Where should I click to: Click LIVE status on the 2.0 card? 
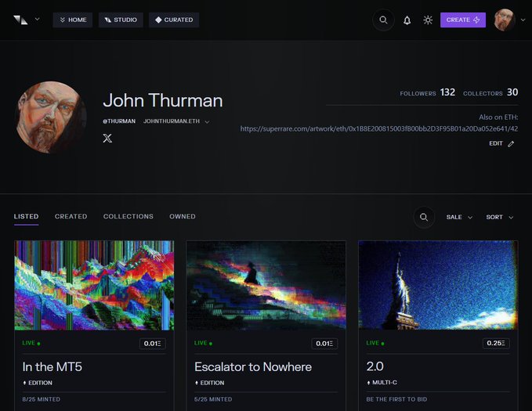pyautogui.click(x=375, y=343)
